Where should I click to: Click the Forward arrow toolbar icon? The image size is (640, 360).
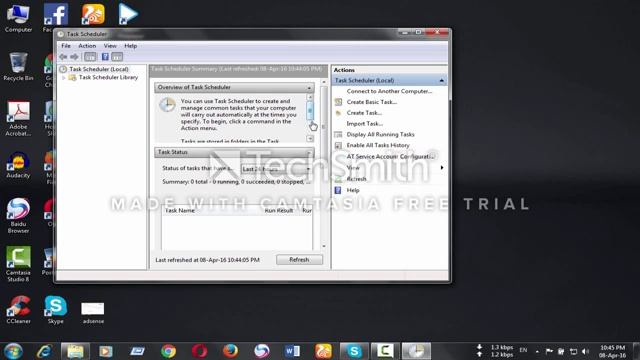(x=74, y=57)
